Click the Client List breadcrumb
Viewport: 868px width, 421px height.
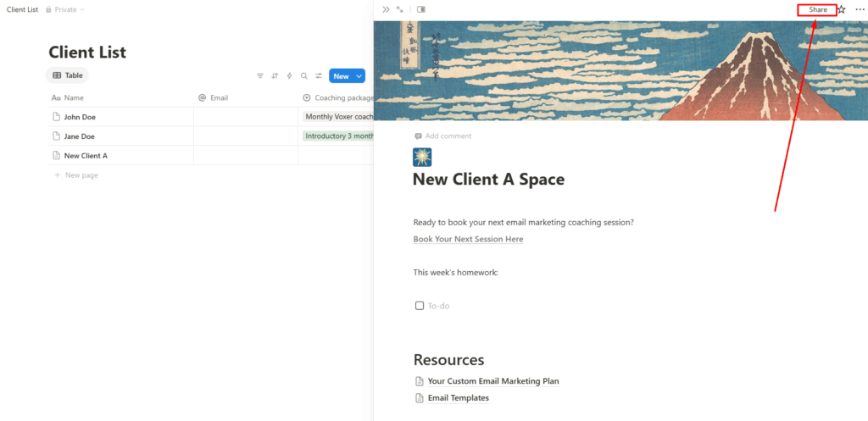pyautogui.click(x=22, y=9)
